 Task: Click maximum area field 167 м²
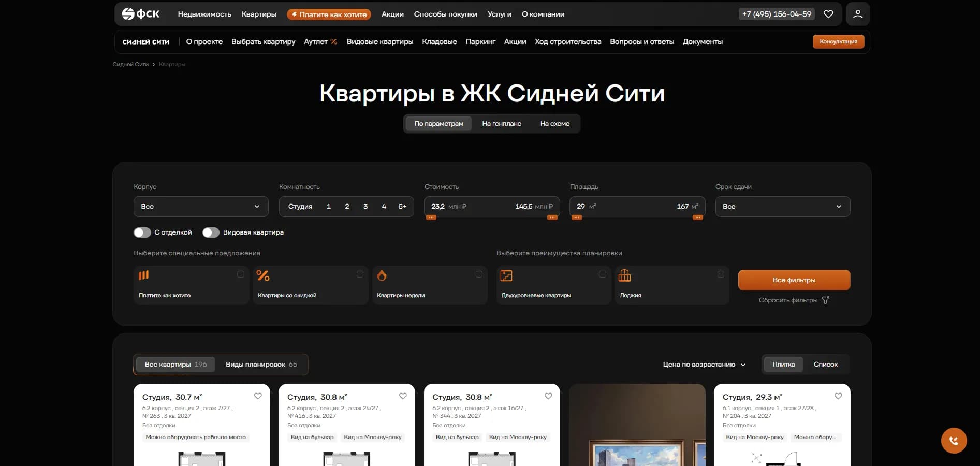click(x=688, y=207)
